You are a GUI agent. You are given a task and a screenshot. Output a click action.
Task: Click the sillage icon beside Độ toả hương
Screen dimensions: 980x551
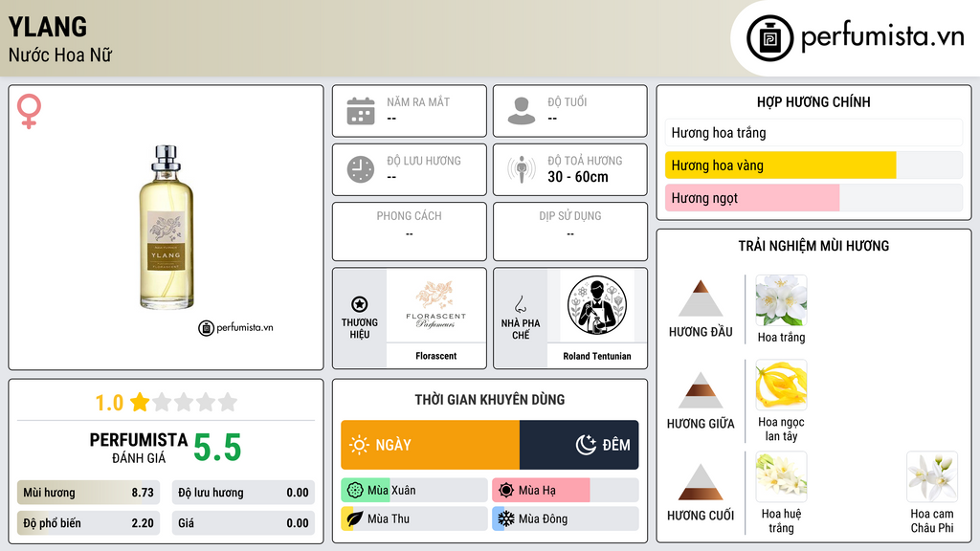click(522, 169)
